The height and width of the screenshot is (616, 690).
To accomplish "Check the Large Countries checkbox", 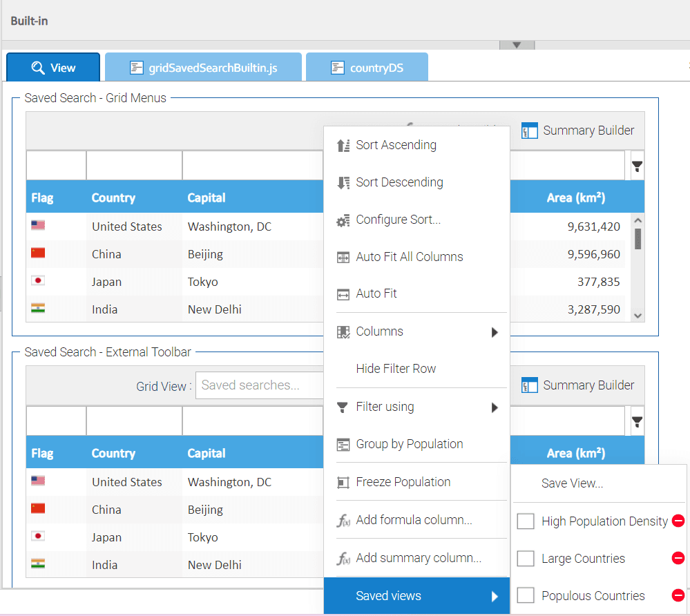I will (x=526, y=559).
